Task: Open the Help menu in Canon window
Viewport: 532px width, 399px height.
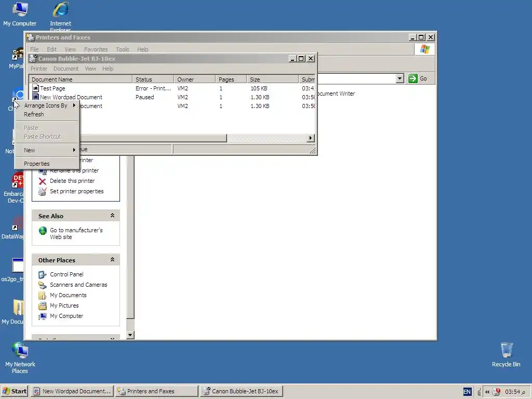Action: [108, 69]
